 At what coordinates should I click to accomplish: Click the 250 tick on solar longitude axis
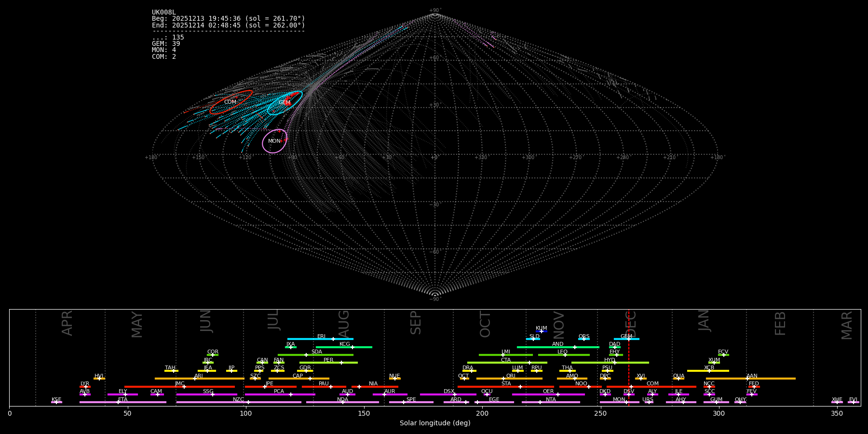600,413
